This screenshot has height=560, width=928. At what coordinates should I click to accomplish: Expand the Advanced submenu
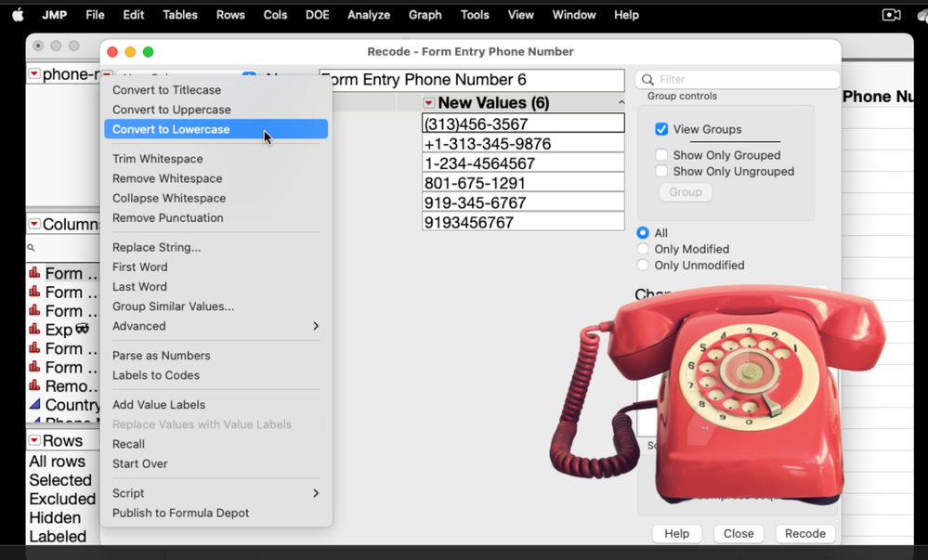pyautogui.click(x=216, y=326)
